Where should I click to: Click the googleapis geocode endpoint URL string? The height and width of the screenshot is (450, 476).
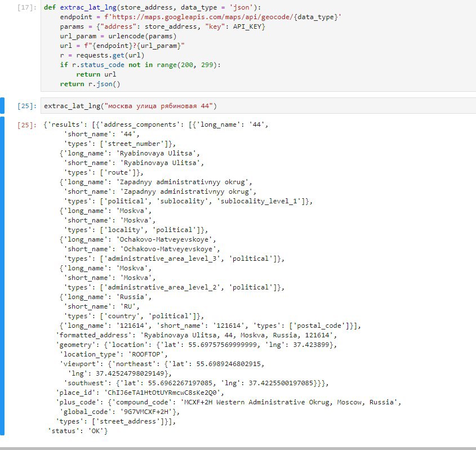coord(223,17)
